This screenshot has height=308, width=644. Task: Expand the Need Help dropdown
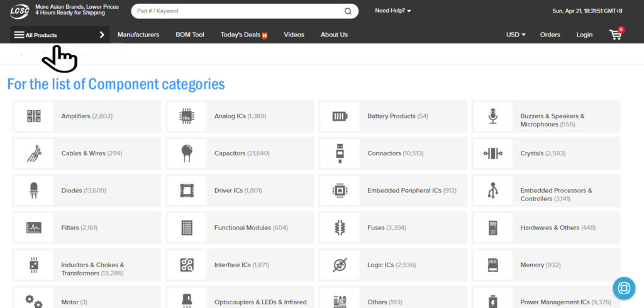coord(393,11)
